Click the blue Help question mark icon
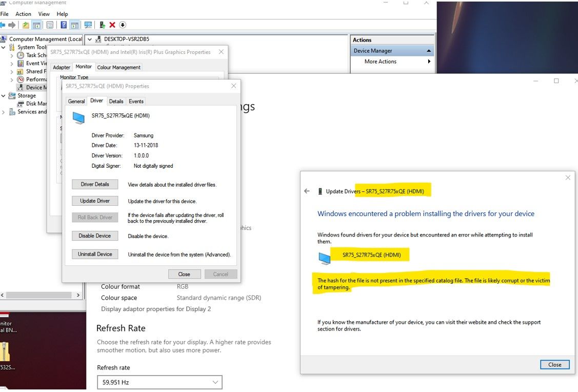 point(63,25)
